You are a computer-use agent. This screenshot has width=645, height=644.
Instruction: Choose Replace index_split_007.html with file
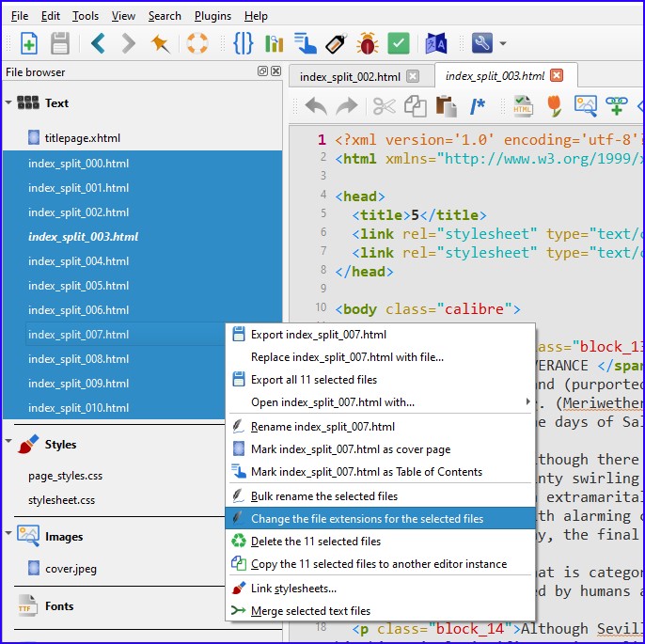coord(380,357)
